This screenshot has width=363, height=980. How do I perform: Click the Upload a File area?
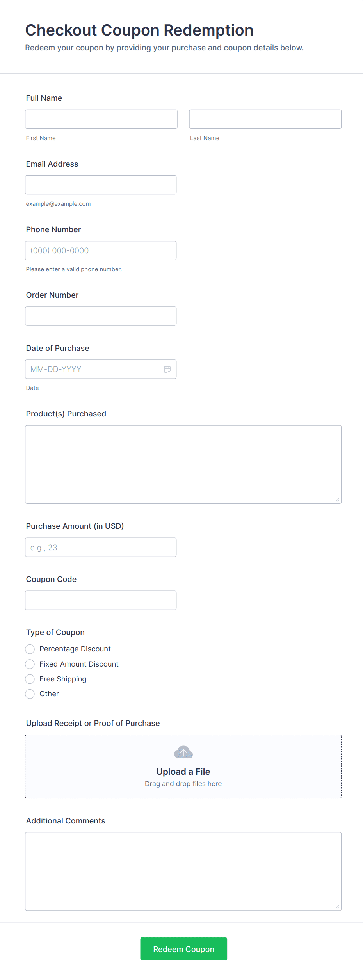point(183,771)
